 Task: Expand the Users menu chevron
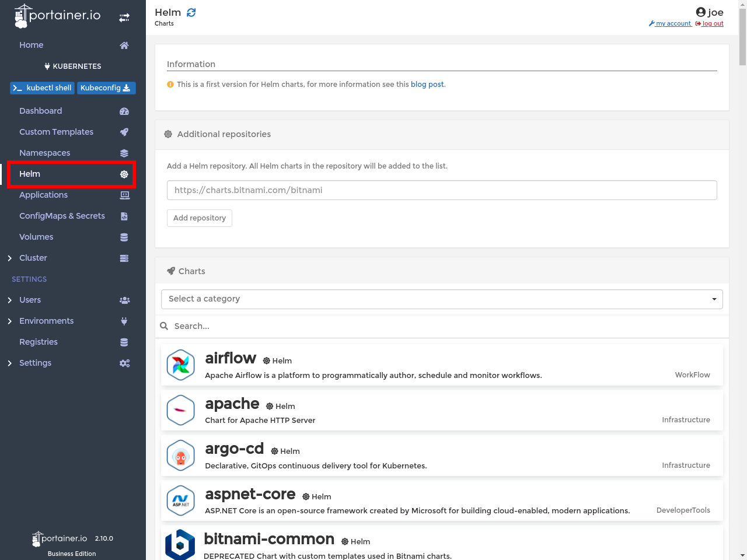9,300
